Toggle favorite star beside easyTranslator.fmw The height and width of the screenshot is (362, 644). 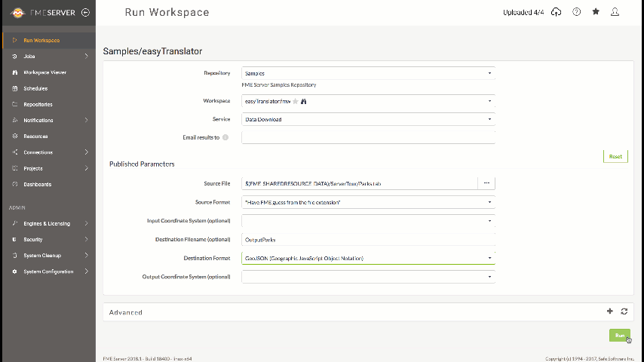tap(296, 101)
